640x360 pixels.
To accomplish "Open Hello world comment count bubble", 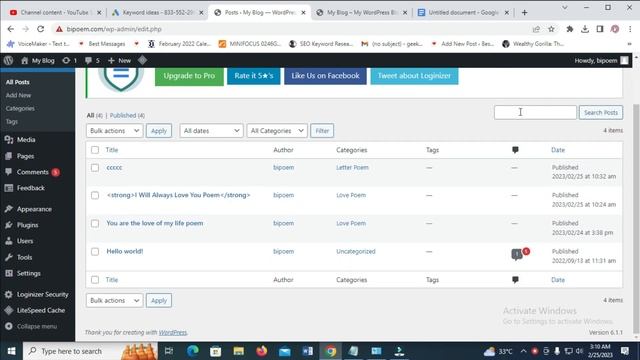I will pyautogui.click(x=517, y=254).
